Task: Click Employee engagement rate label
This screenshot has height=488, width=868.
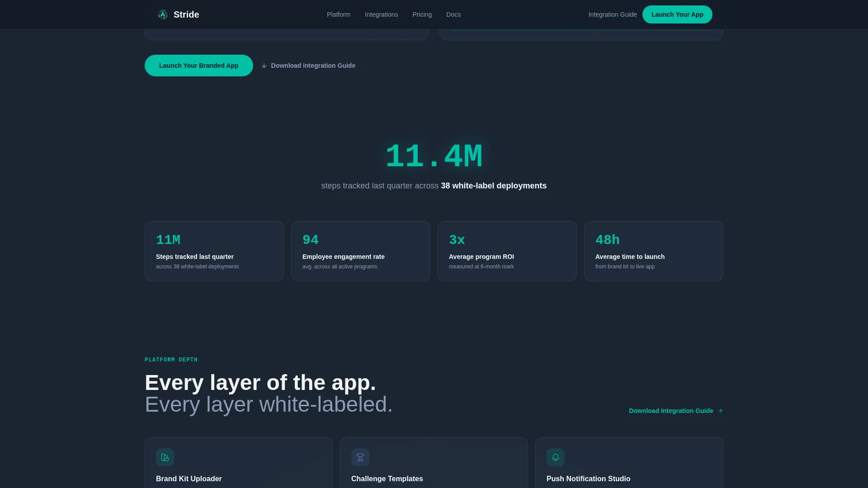Action: point(344,257)
